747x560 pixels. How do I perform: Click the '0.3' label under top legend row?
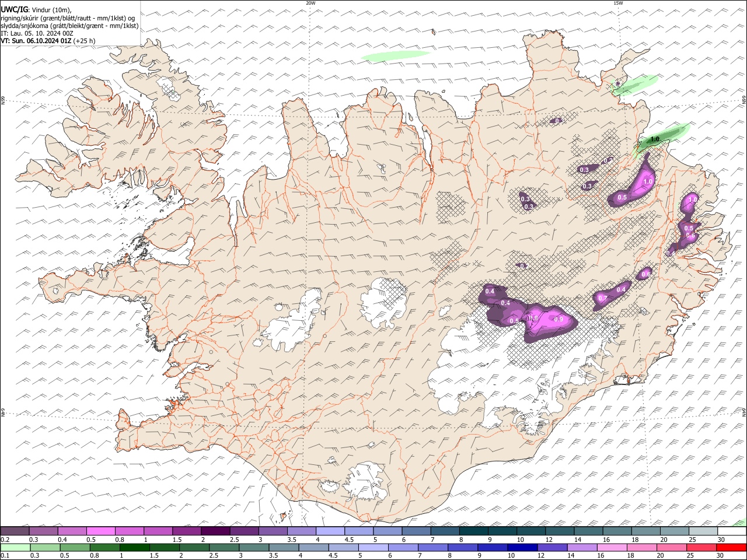(34, 540)
